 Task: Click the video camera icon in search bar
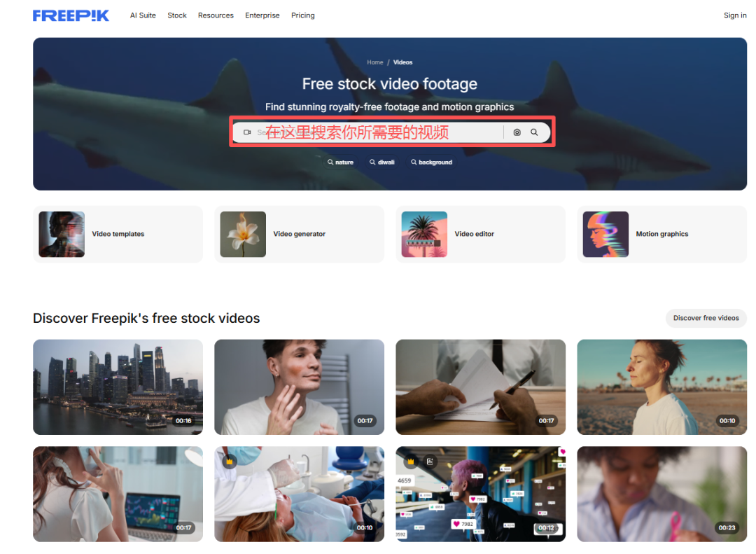pos(246,132)
